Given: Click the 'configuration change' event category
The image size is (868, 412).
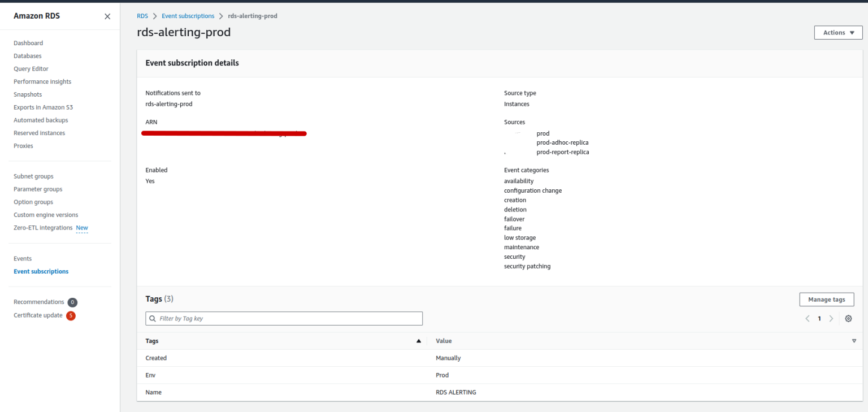Looking at the screenshot, I should [533, 190].
